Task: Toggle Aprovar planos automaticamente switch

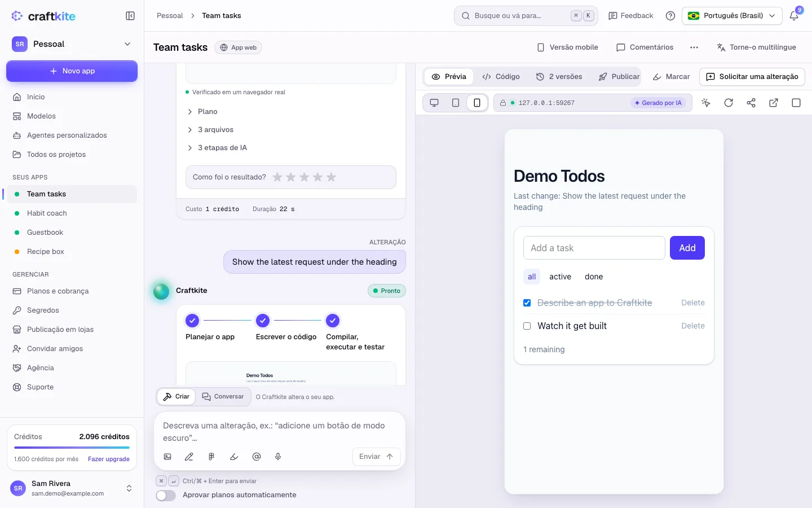Action: pos(166,495)
